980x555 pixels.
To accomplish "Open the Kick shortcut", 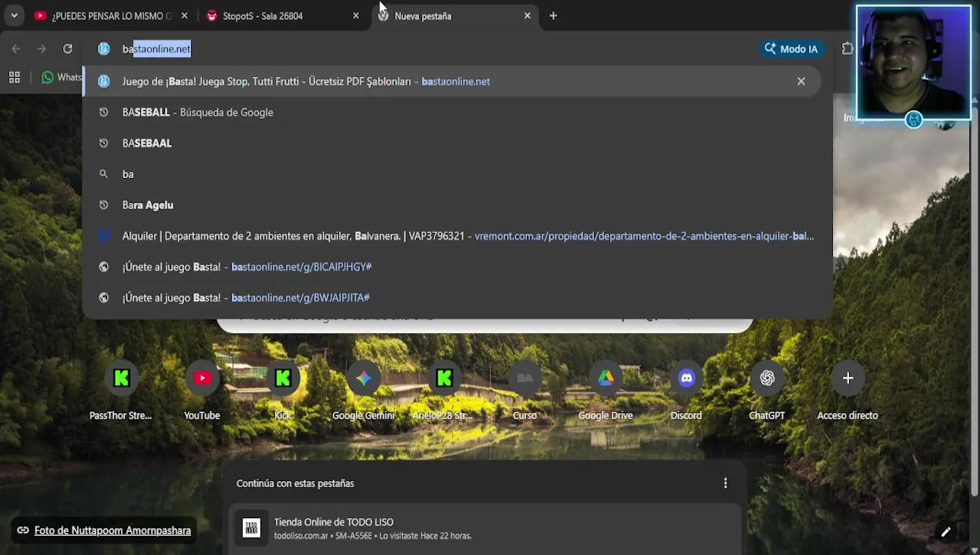I will 283,392.
